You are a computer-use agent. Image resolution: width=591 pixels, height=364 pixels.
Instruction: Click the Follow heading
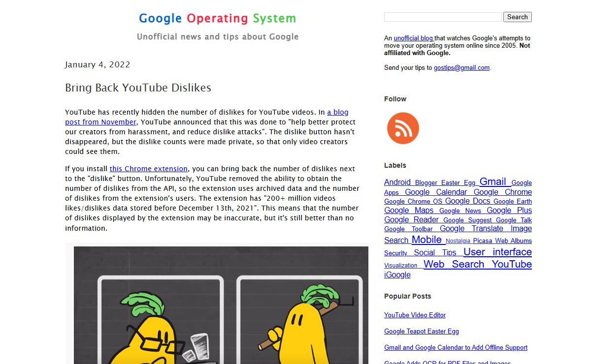click(395, 99)
